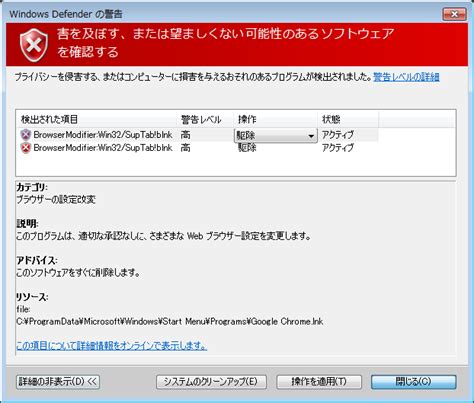Viewport: 474px width, 403px height.
Task: Click the アクティブ status in the first row
Action: [338, 135]
